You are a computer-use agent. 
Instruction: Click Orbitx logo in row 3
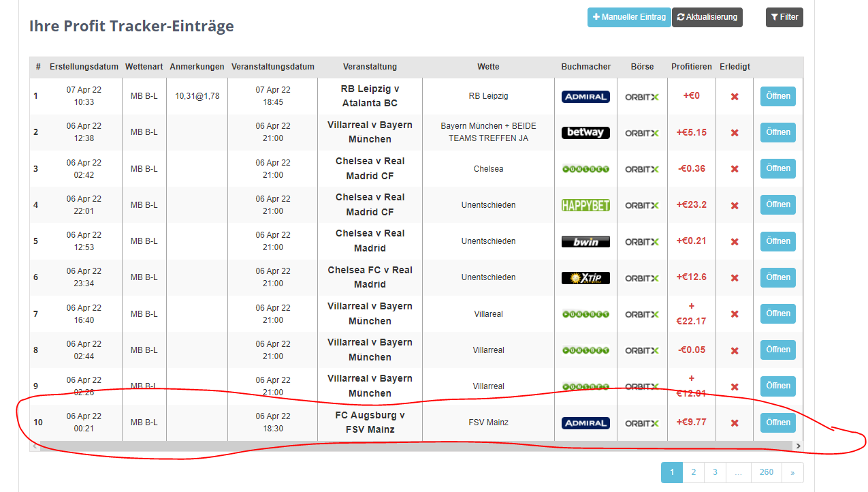click(x=642, y=169)
